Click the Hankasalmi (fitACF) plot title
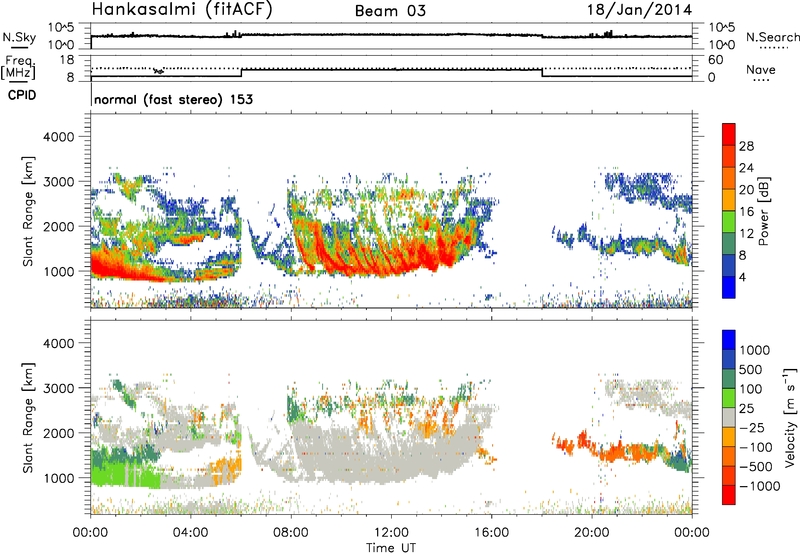This screenshot has height=554, width=800. 182,10
